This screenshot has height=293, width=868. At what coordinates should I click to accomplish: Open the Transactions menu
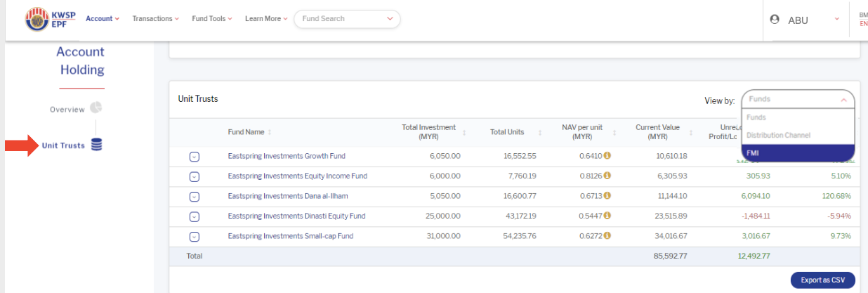pyautogui.click(x=156, y=19)
